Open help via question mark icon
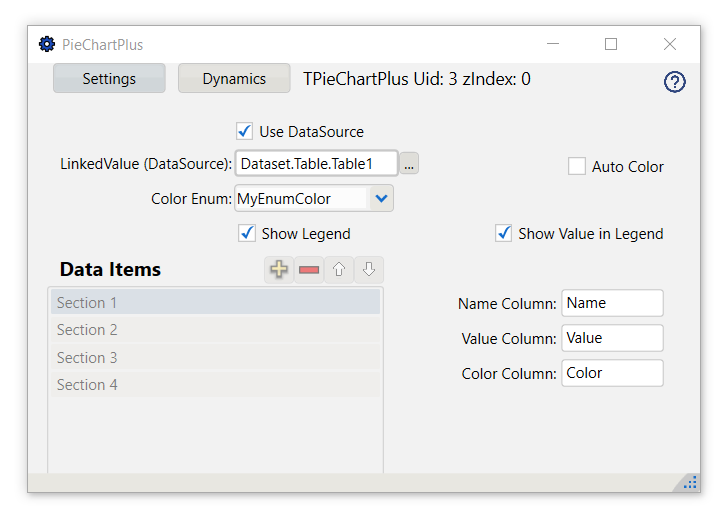The image size is (726, 521). pos(675,82)
